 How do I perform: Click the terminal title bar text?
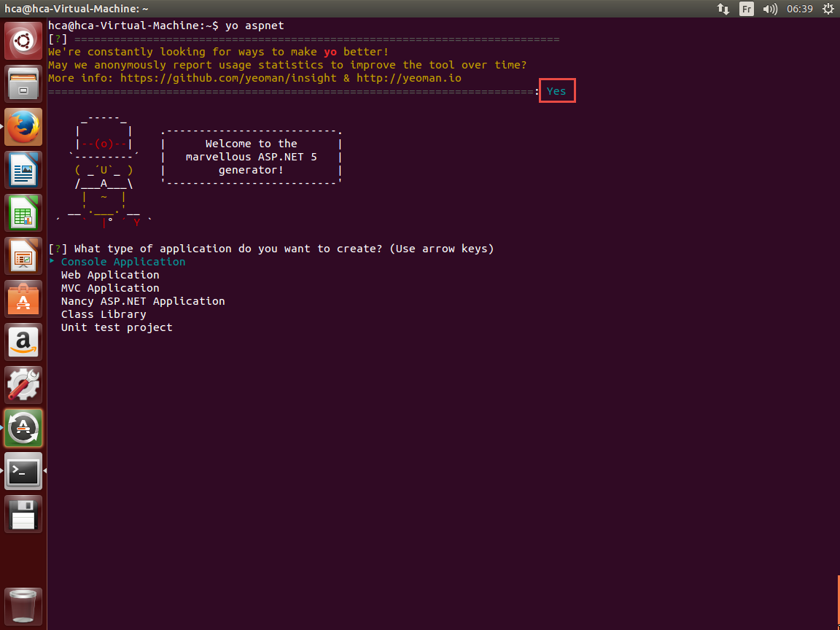77,9
